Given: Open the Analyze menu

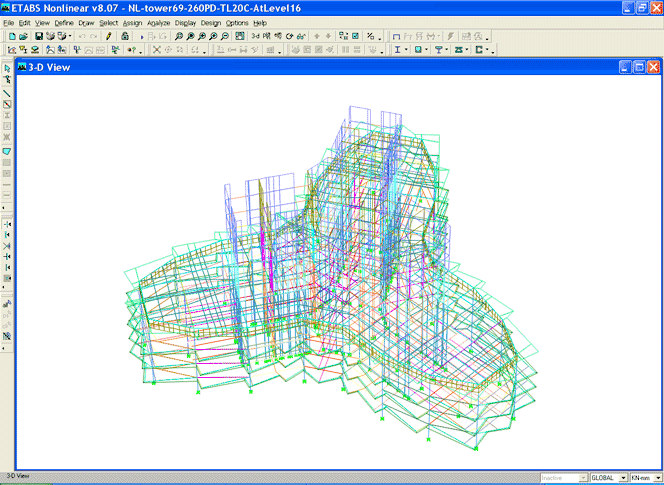Looking at the screenshot, I should pos(158,23).
